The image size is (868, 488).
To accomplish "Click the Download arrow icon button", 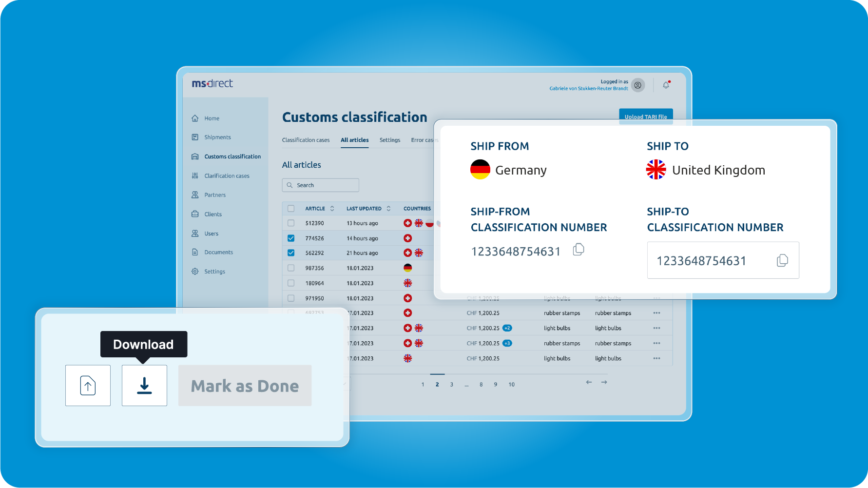I will [x=144, y=386].
